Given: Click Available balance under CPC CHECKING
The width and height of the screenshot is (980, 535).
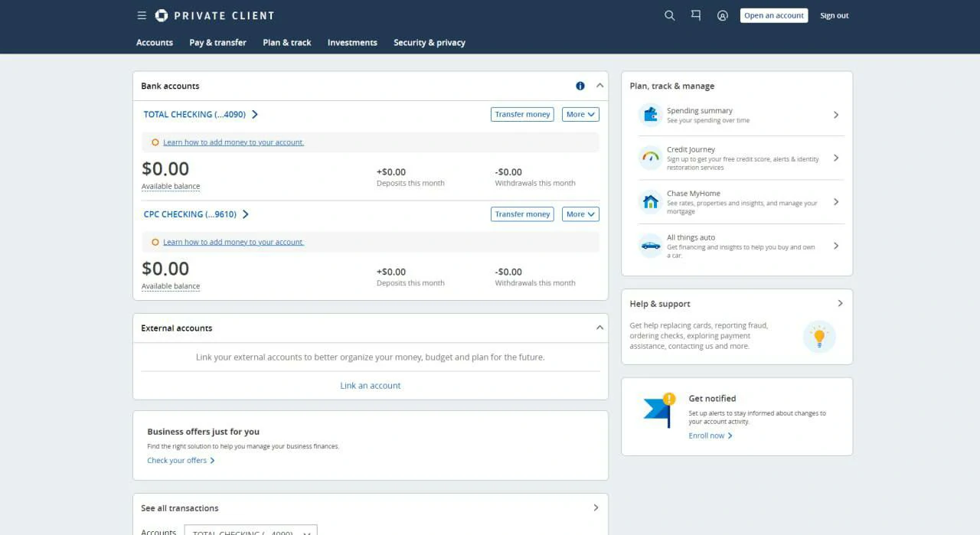Looking at the screenshot, I should coord(171,286).
